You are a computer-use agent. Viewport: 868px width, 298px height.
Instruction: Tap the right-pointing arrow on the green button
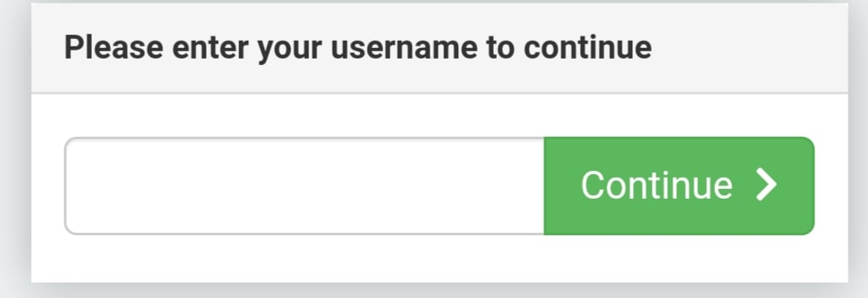click(766, 185)
